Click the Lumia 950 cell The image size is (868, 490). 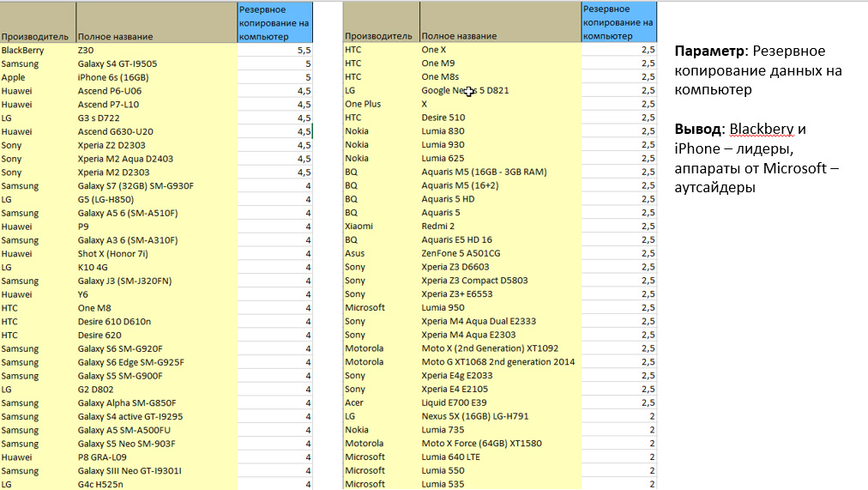(501, 307)
